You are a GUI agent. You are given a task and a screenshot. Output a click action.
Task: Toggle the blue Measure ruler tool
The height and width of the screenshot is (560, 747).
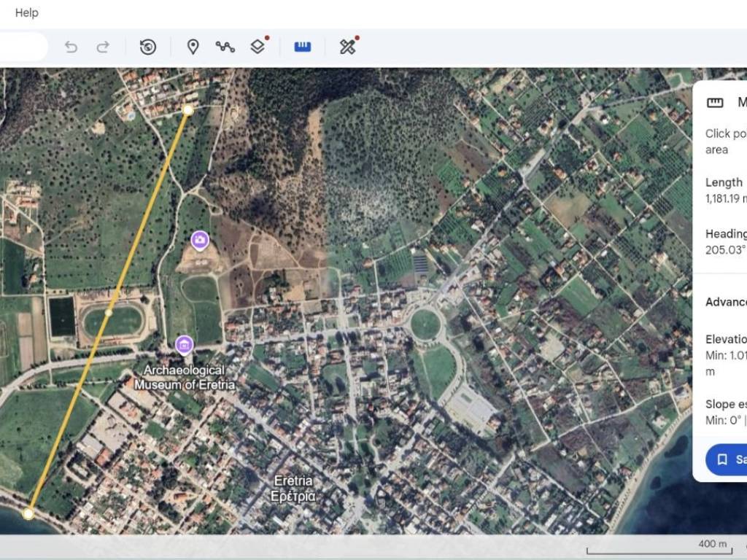click(x=303, y=47)
